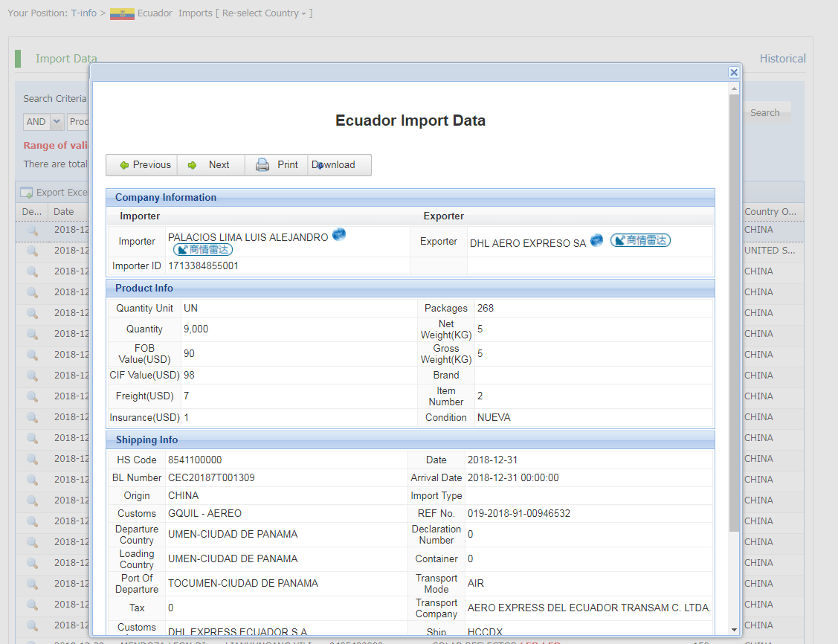838x644 pixels.
Task: Click the De... column header
Action: [31, 212]
